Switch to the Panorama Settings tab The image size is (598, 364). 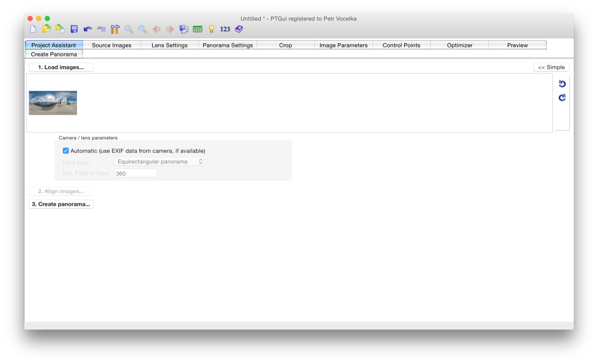click(x=228, y=45)
